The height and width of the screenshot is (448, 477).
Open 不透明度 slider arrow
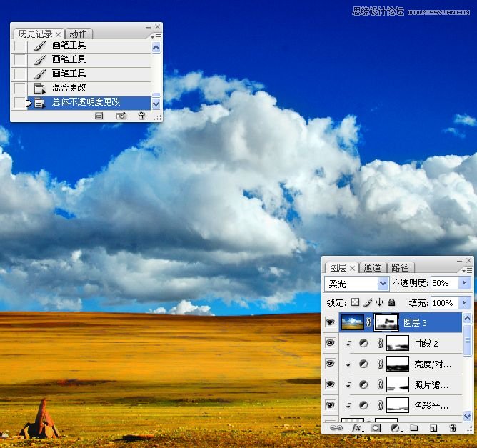tap(465, 283)
